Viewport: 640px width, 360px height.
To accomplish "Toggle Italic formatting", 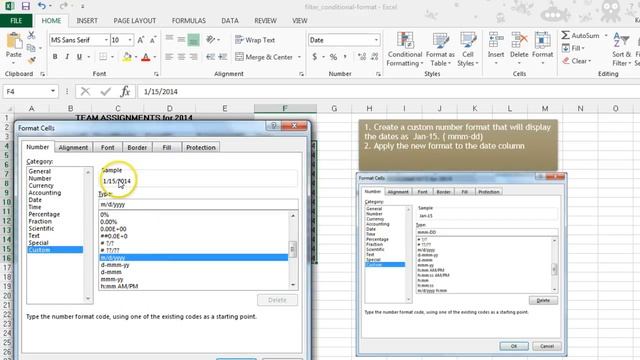I will (67, 57).
